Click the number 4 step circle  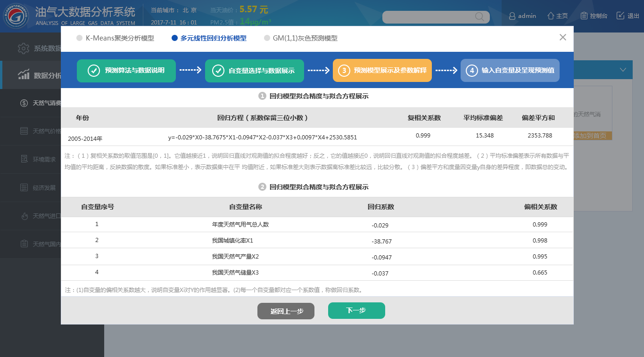pyautogui.click(x=472, y=71)
